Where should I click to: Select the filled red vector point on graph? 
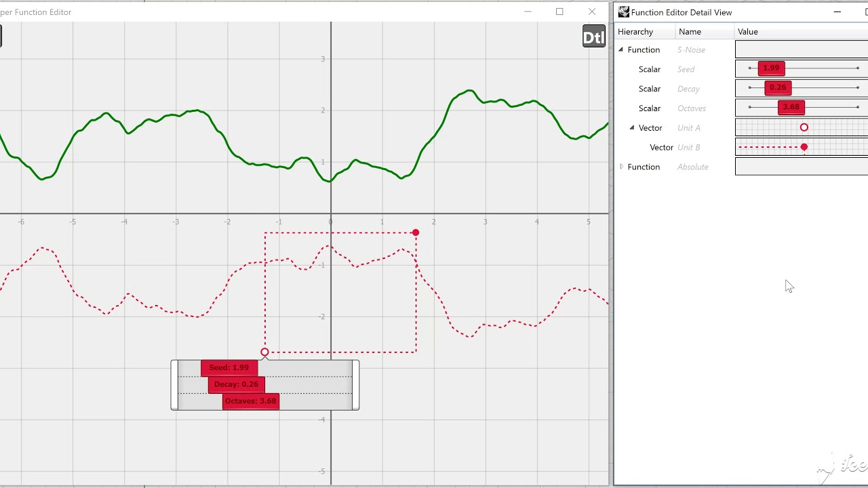pyautogui.click(x=416, y=232)
